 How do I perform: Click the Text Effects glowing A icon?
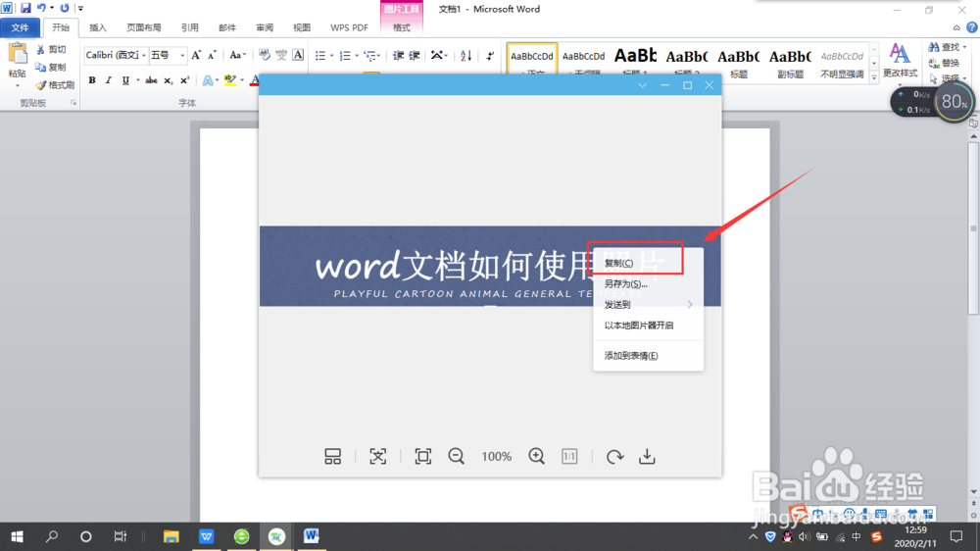click(x=208, y=80)
